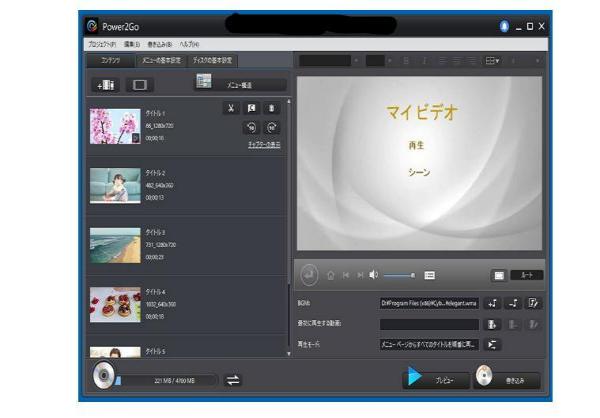The height and width of the screenshot is (418, 600).
Task: Click the scissors trim icon for Title 1
Action: coord(229,109)
